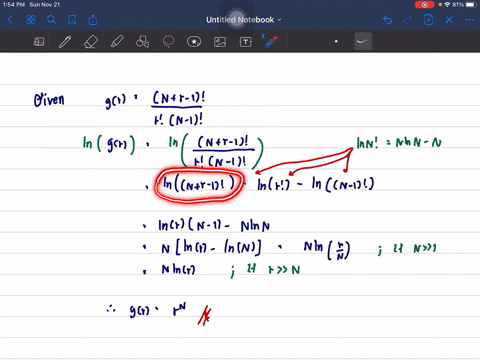Viewport: 480px width, 360px height.
Task: Bookmark this page
Action: 72,20
